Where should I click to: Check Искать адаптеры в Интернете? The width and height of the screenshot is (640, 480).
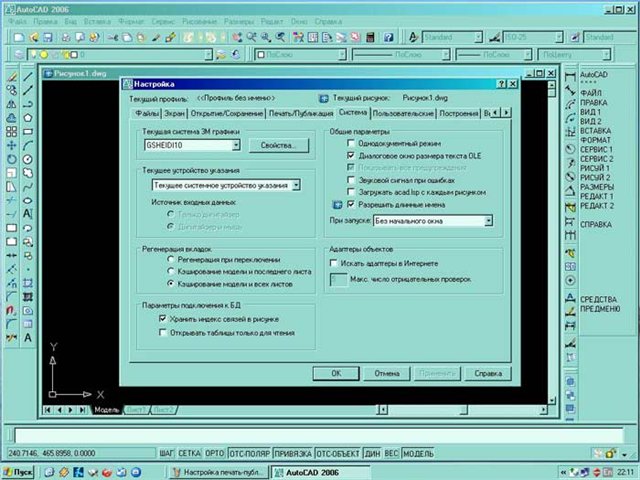[x=333, y=263]
